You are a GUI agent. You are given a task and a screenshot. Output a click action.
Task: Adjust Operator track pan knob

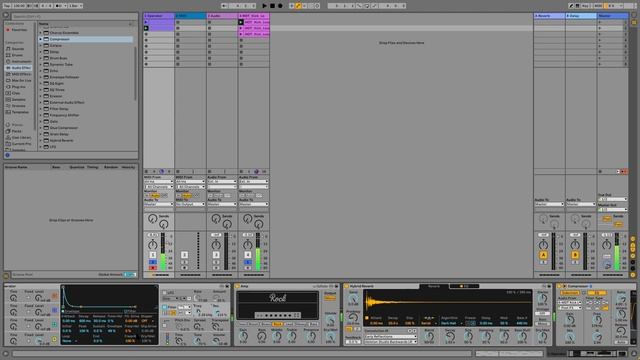pos(153,244)
